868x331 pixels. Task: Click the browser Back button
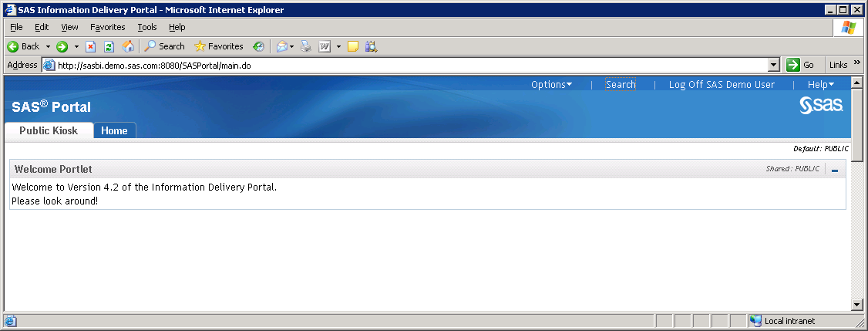point(23,46)
